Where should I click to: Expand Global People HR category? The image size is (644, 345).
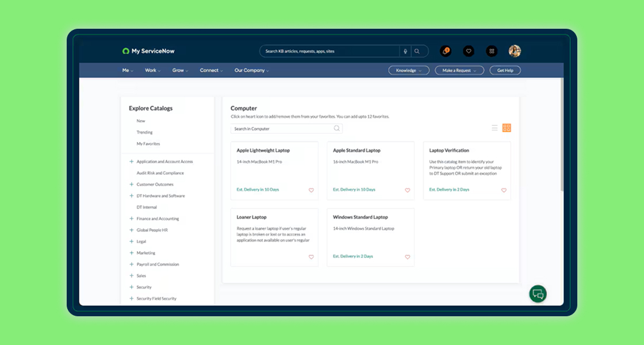(x=132, y=230)
